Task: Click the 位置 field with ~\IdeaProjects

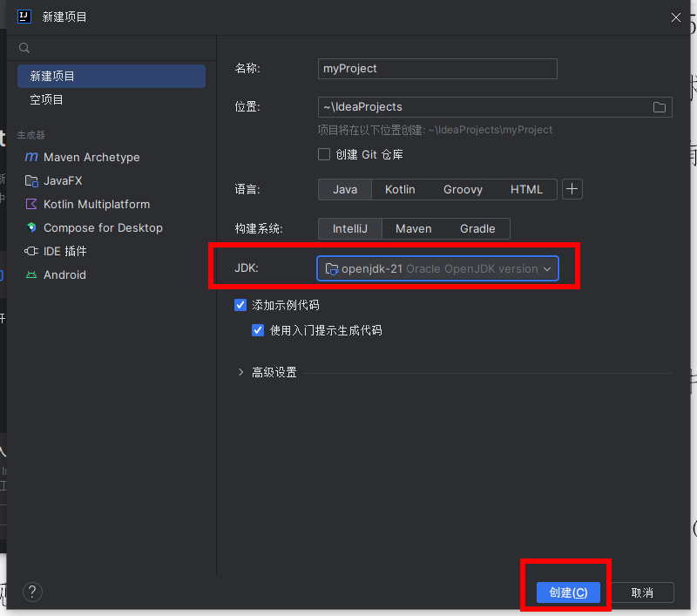Action: (x=495, y=107)
